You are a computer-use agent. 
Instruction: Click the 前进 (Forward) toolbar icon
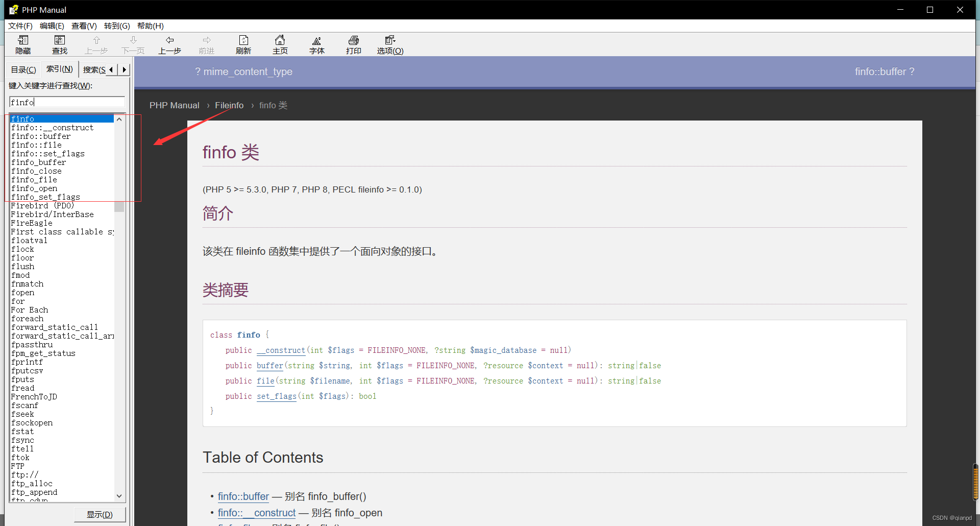(x=206, y=44)
